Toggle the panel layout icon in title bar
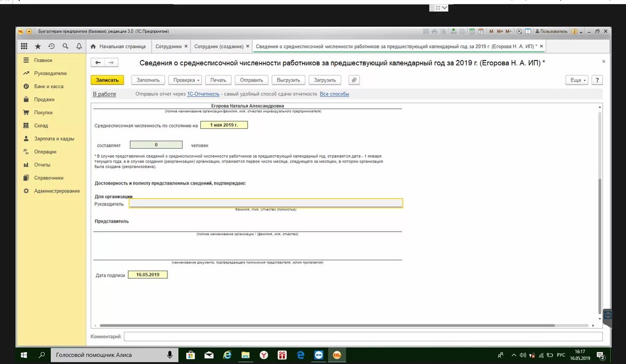The image size is (626, 364). 528,31
